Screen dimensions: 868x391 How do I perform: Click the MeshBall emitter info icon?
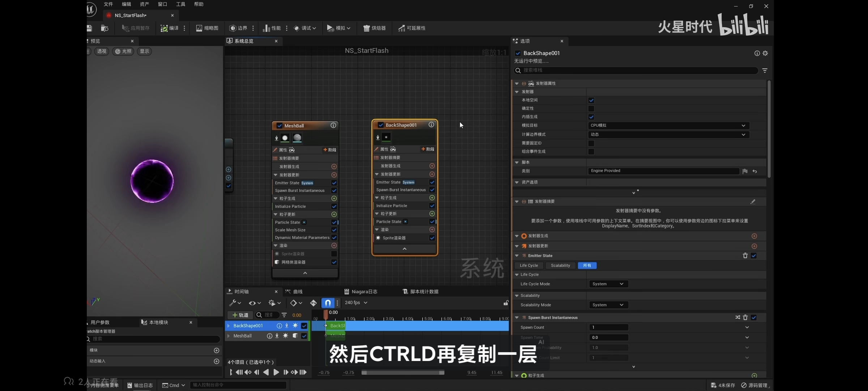pos(333,125)
